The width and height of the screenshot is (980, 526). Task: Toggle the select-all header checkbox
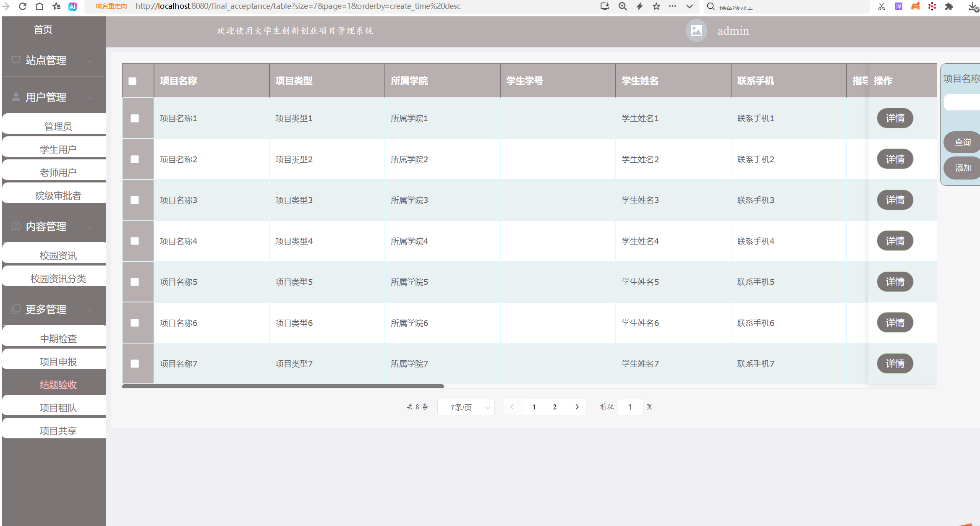(133, 81)
